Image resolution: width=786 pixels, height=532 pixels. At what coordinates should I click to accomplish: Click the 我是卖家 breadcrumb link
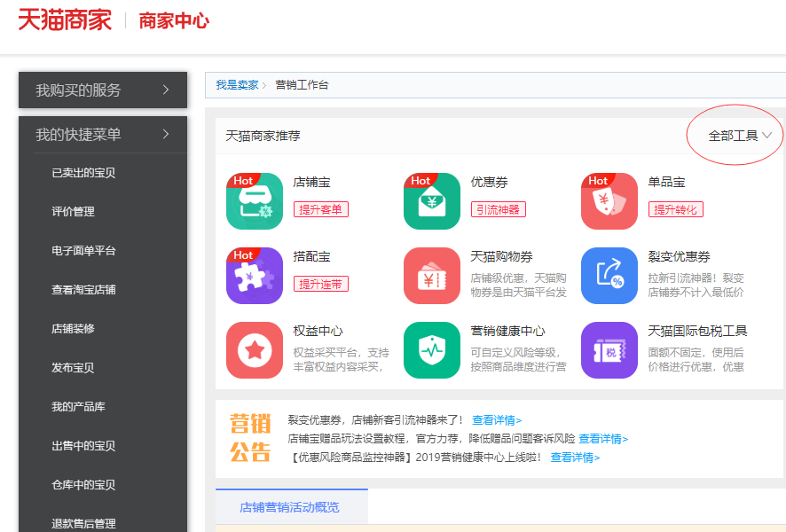click(x=237, y=84)
